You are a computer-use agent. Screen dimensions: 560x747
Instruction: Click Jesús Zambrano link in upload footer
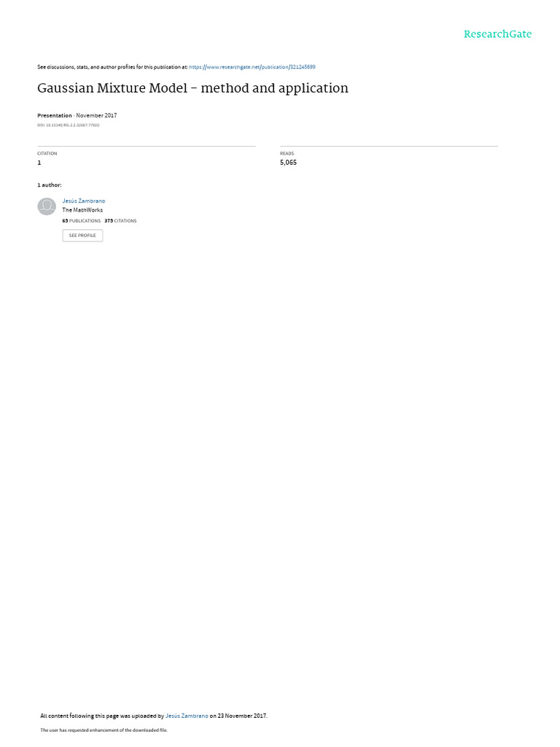point(187,716)
